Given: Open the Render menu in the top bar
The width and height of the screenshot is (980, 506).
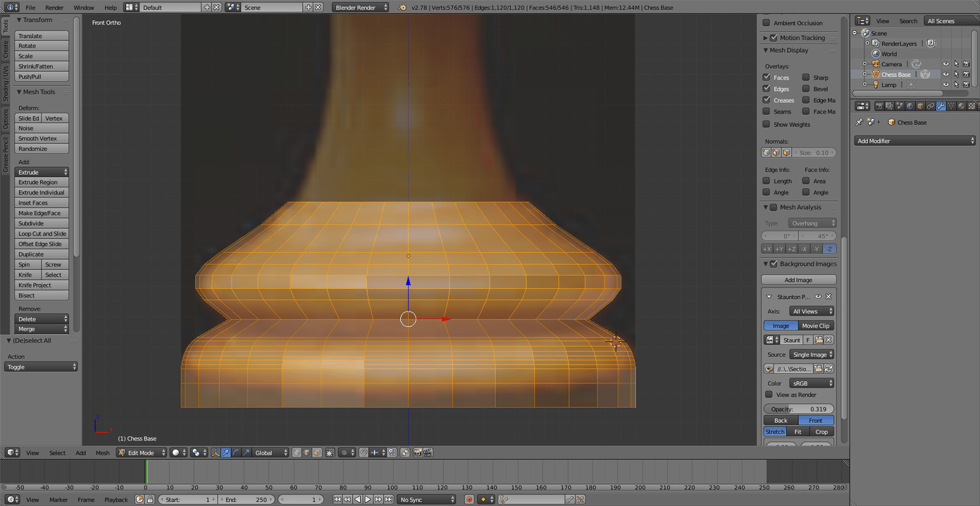Looking at the screenshot, I should tap(54, 7).
